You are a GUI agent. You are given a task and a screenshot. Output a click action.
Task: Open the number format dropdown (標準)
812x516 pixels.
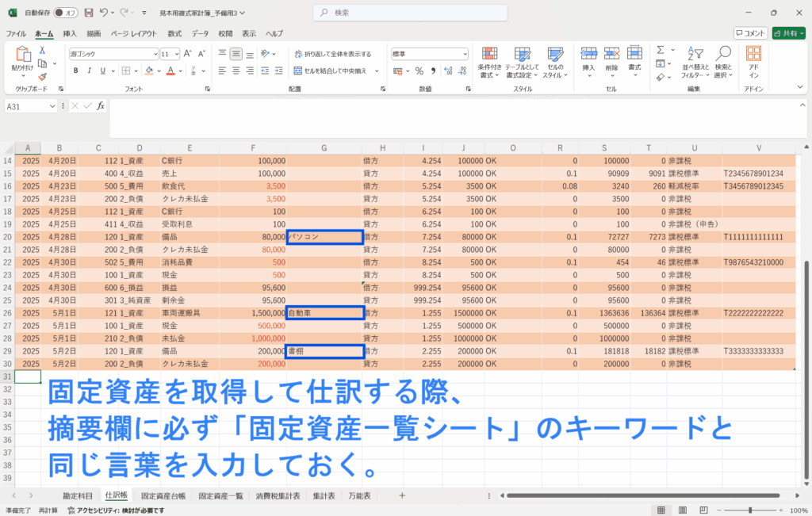[x=465, y=54]
